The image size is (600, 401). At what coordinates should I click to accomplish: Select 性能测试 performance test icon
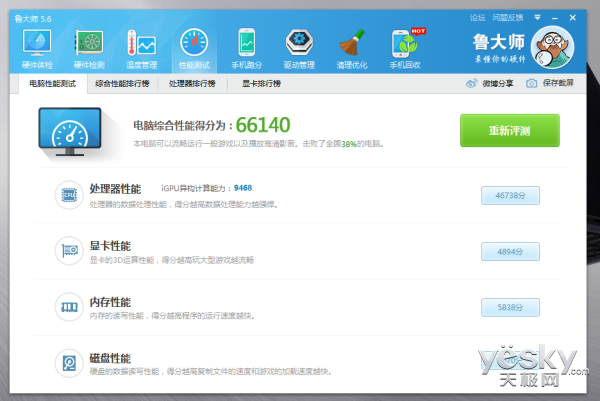pyautogui.click(x=194, y=46)
